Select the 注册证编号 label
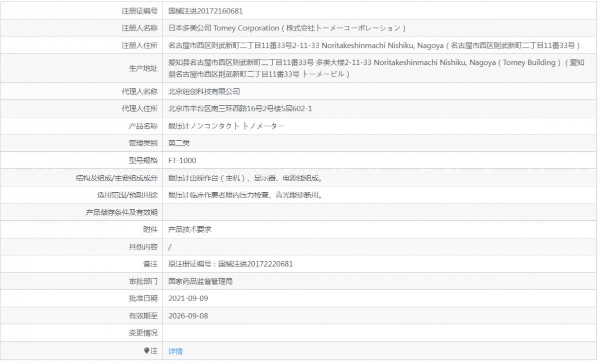Image resolution: width=600 pixels, height=364 pixels. pos(139,10)
